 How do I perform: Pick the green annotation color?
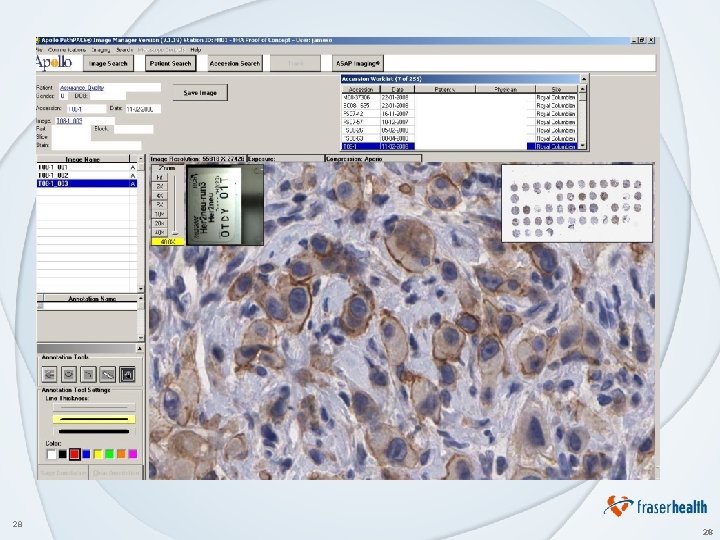[109, 454]
